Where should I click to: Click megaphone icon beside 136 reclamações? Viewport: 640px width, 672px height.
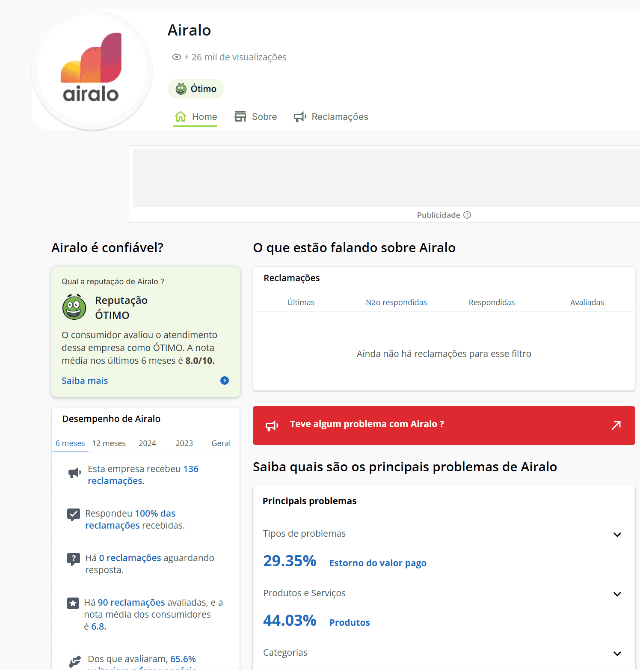tap(74, 473)
